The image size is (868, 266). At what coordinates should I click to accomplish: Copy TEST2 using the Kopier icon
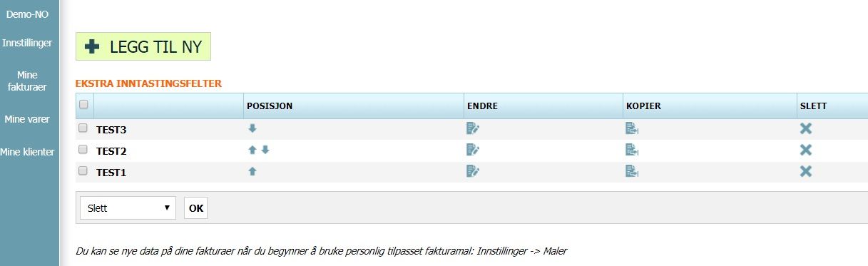pos(632,150)
